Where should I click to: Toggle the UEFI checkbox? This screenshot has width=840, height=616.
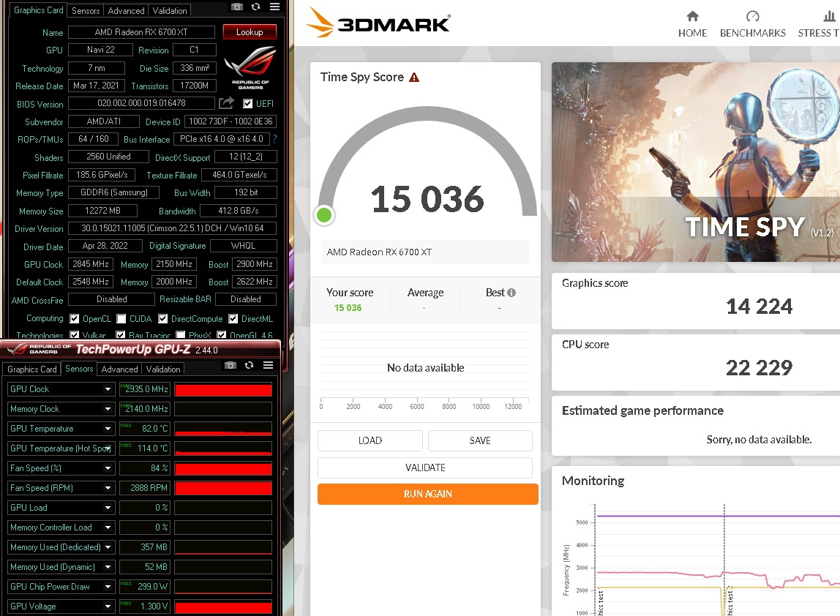tap(248, 103)
